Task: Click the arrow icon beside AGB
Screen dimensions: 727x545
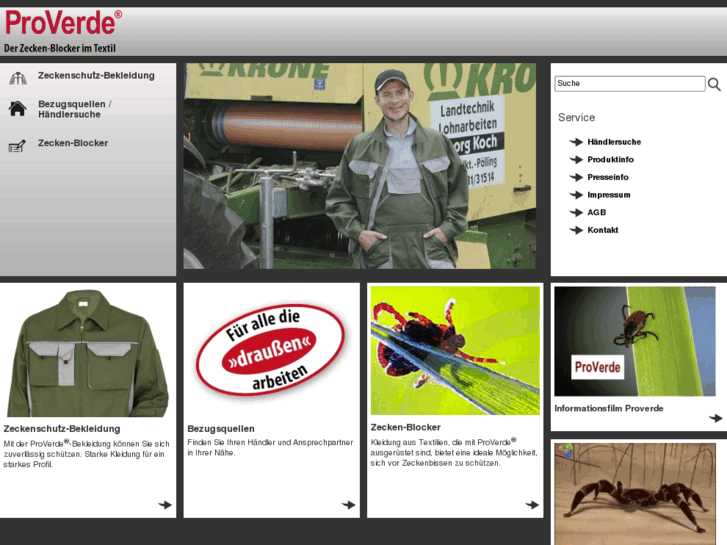Action: (x=576, y=212)
